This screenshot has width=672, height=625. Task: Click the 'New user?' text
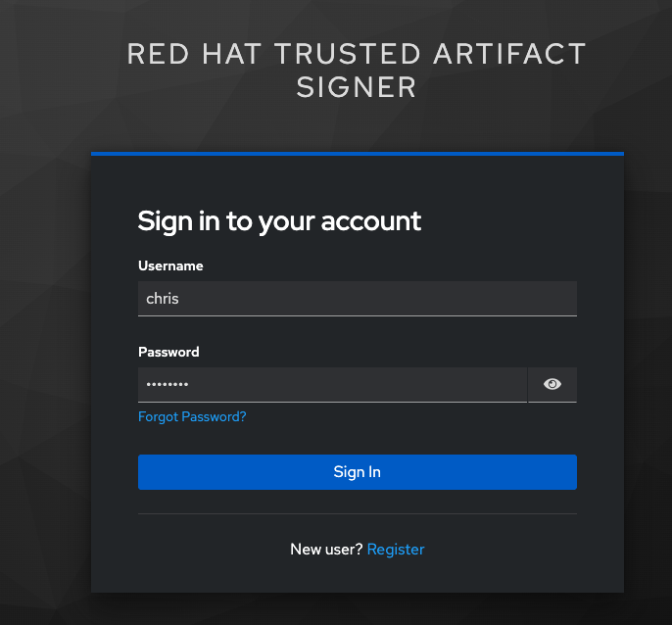(x=326, y=550)
